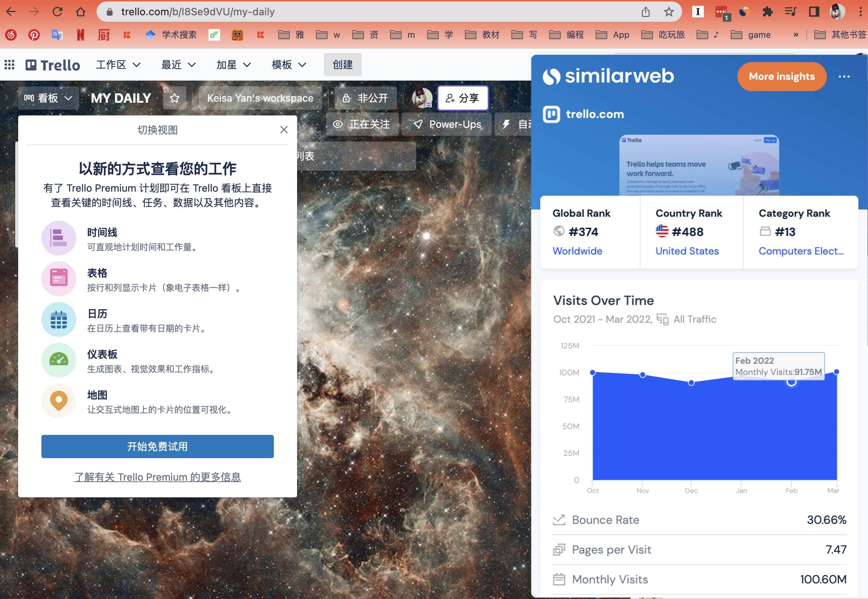Enable SimilarWeb More Insights toggle
The width and height of the screenshot is (868, 599).
[x=782, y=77]
